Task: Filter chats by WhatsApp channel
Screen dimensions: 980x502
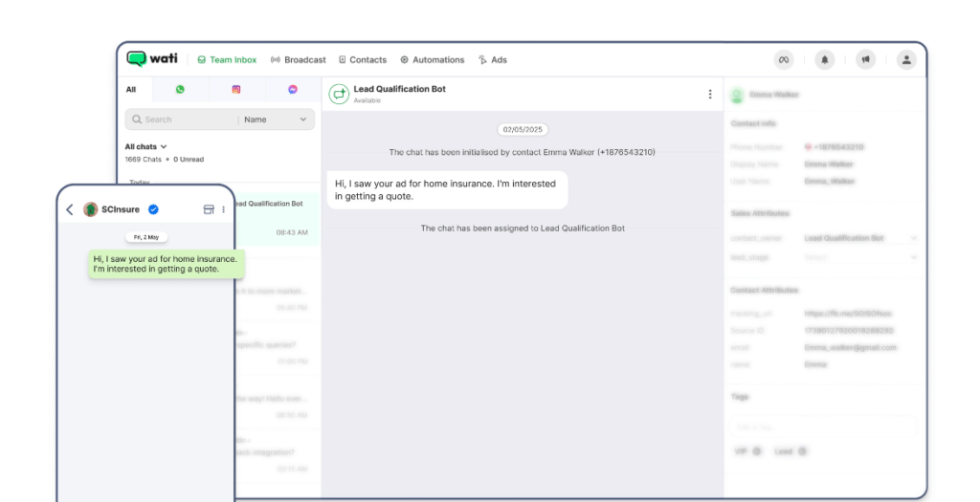Action: pos(180,90)
